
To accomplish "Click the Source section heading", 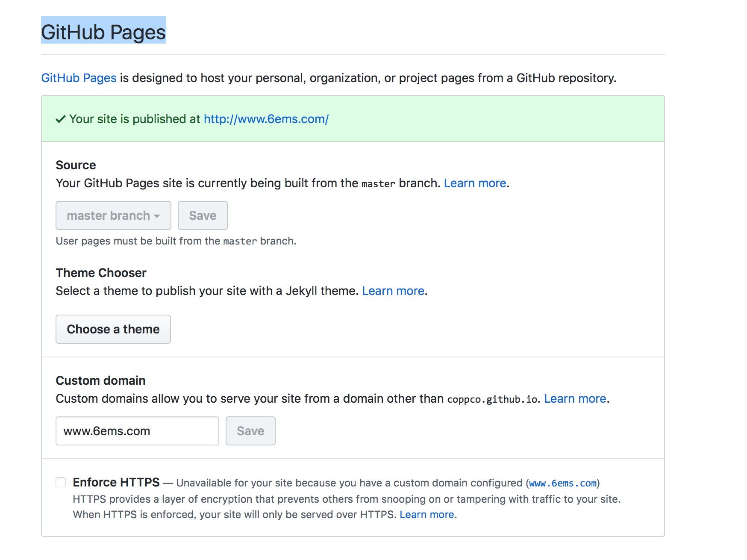I will click(76, 165).
